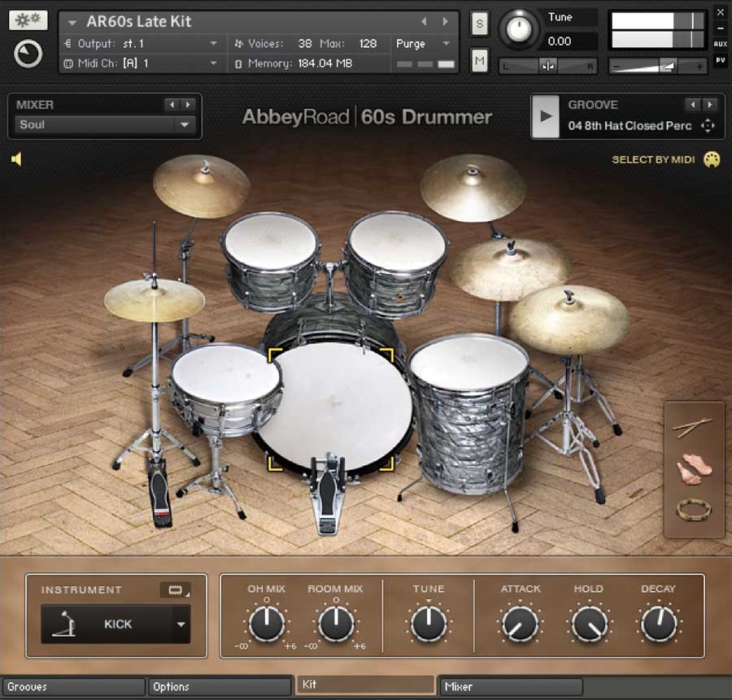Switch to the Mixer tab
Viewport: 732px width, 700px height.
point(512,687)
